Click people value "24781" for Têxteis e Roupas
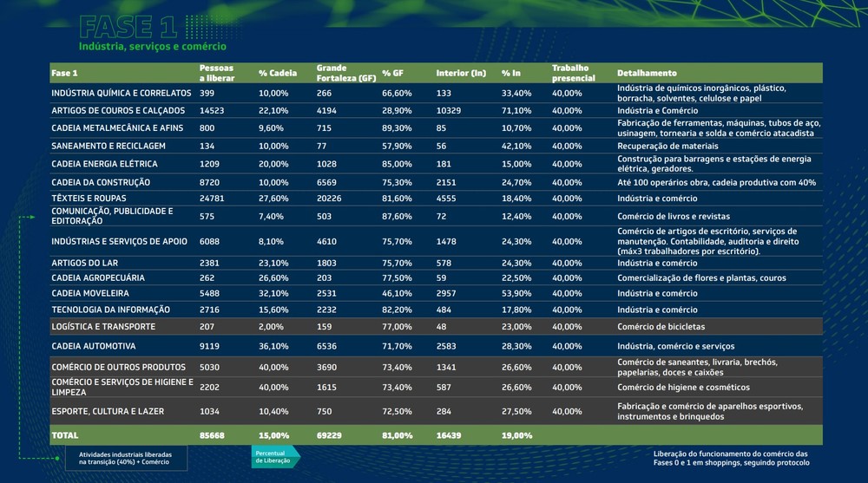868x483 pixels. (212, 198)
